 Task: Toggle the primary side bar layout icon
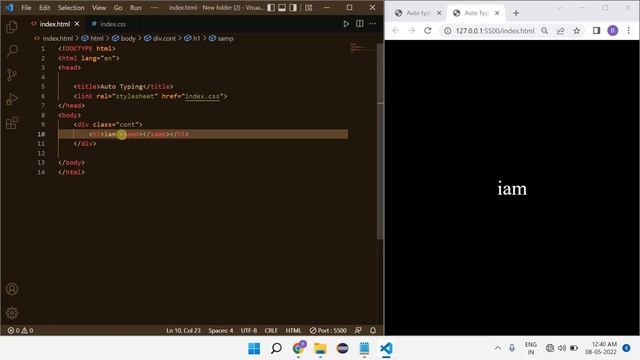point(271,8)
